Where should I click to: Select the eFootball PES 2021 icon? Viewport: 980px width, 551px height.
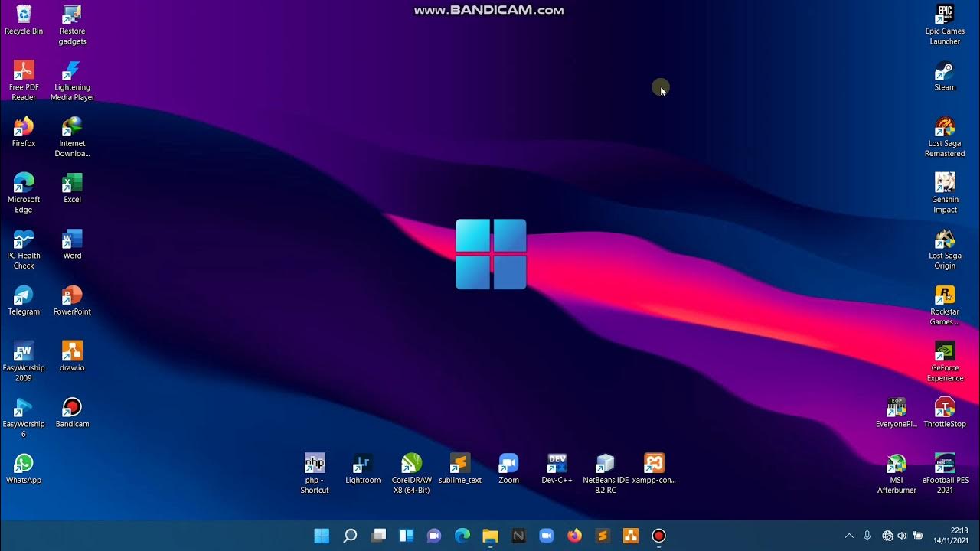pos(945,473)
